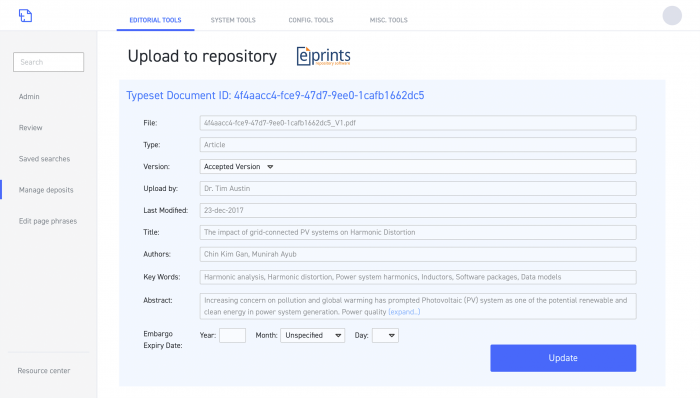
Task: Open Review in the sidebar
Action: point(30,128)
